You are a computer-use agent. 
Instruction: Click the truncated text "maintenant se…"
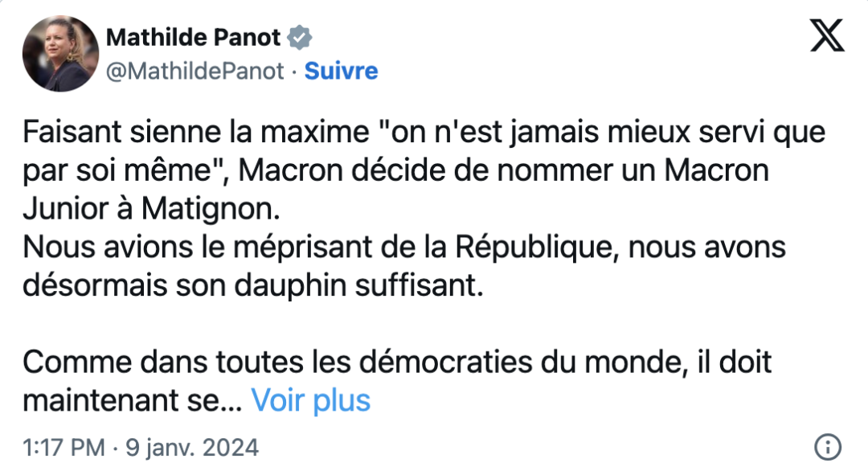pyautogui.click(x=132, y=399)
